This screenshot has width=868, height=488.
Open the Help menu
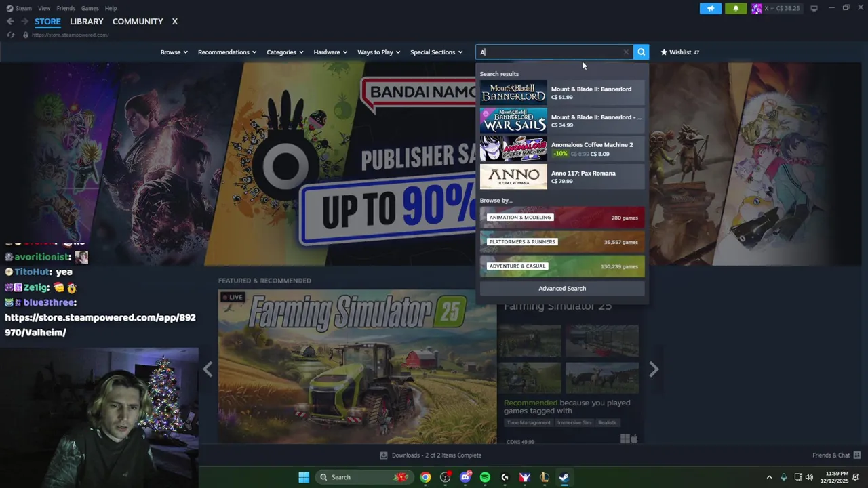[x=111, y=8]
